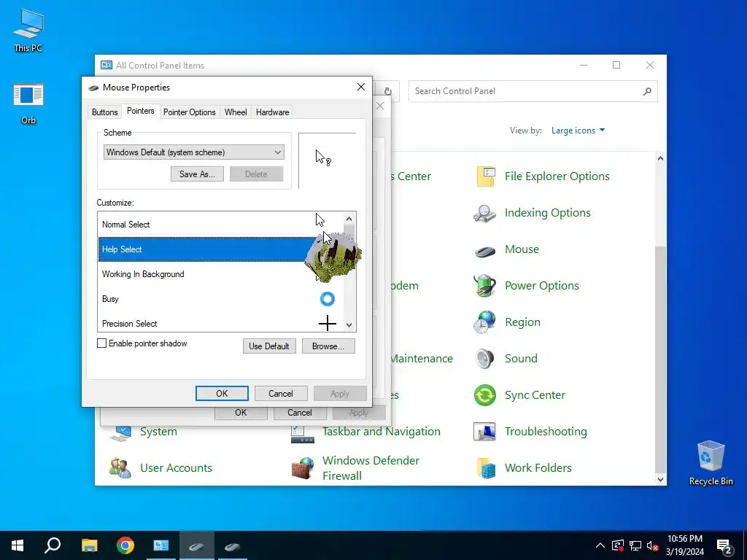Open the Sound speaker icon
747x560 pixels.
pyautogui.click(x=484, y=359)
